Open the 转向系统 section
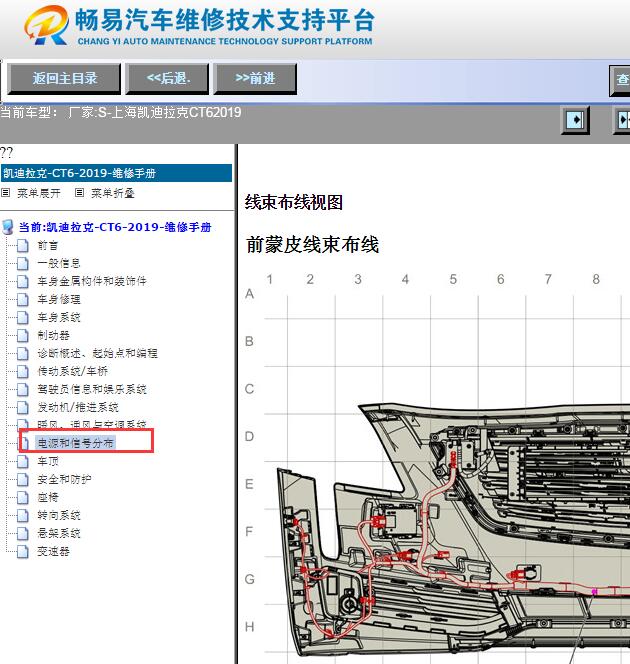Screen dimensions: 630x664 [58, 515]
